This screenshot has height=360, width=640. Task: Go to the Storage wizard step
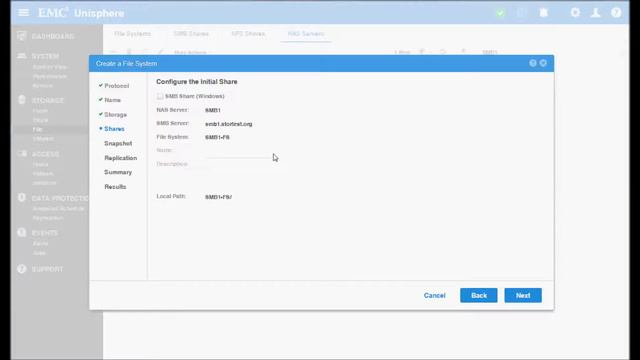[x=115, y=115]
